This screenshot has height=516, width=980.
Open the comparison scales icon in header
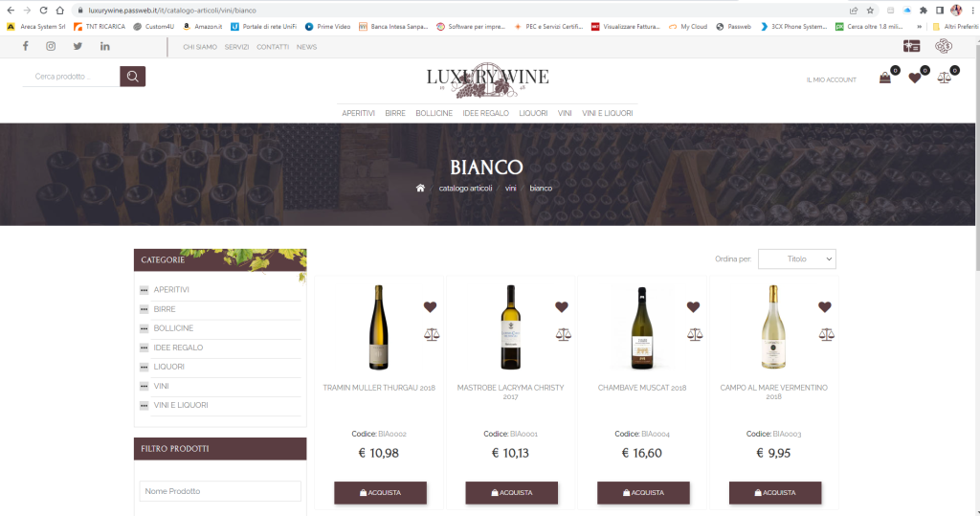pos(944,78)
